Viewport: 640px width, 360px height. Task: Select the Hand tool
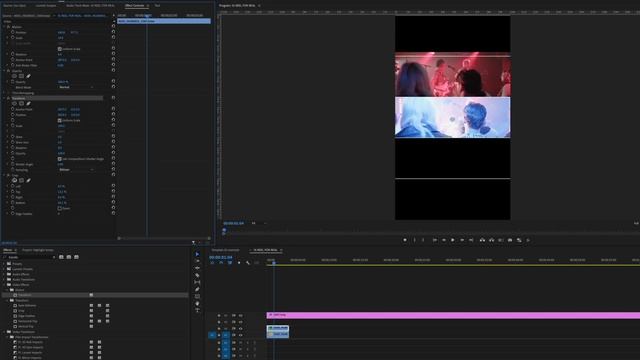point(197,303)
